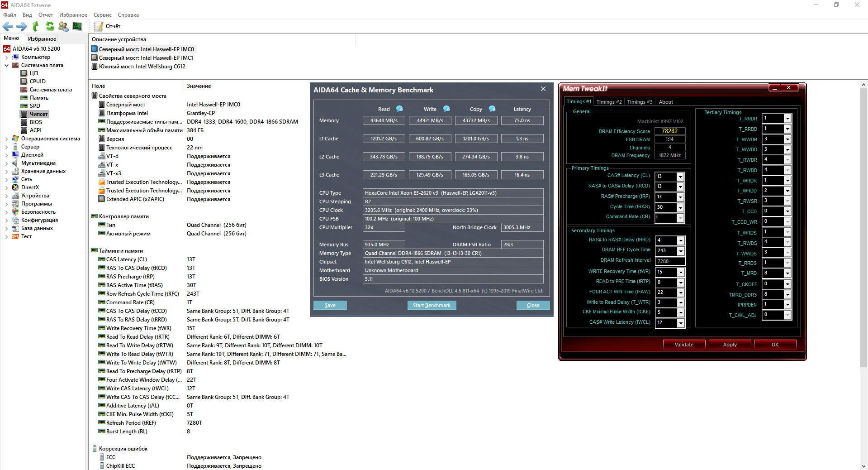Collapse the Системная плата tree node
This screenshot has width=868, height=470.
tap(6, 65)
